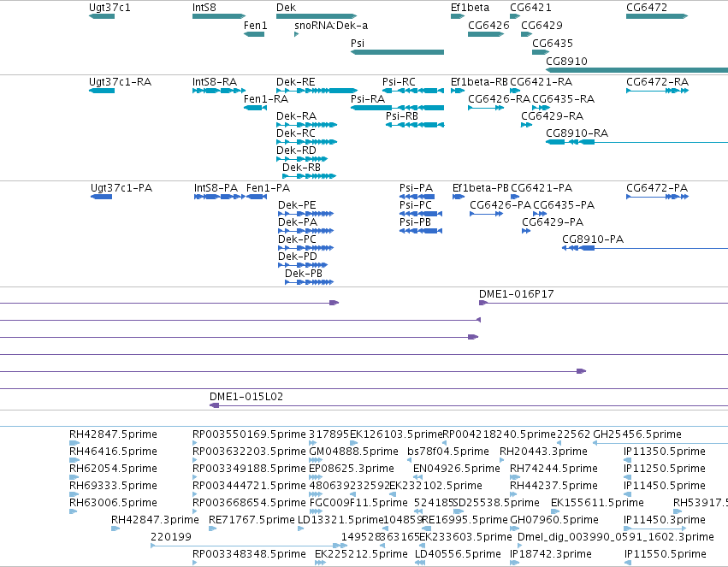Select the Psi-PB protein label
The image size is (728, 567).
point(415,222)
